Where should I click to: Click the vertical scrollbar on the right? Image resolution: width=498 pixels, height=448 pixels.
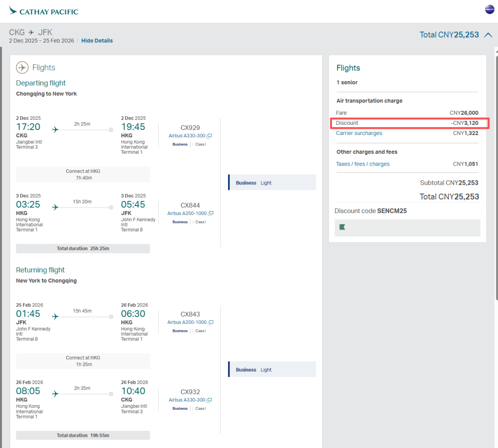pyautogui.click(x=496, y=184)
